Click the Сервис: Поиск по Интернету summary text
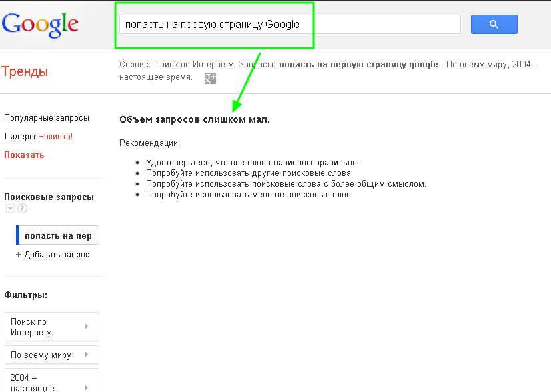This screenshot has width=551, height=392. tap(329, 71)
